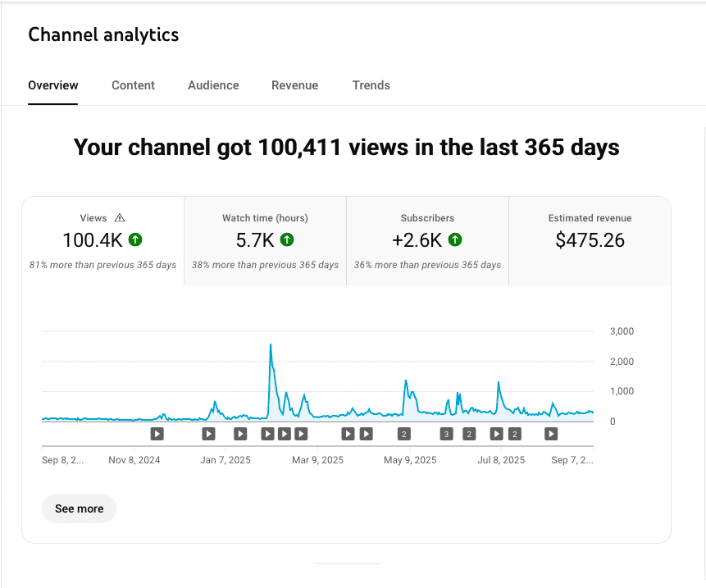
Task: Go to the Revenue tab
Action: tap(294, 85)
